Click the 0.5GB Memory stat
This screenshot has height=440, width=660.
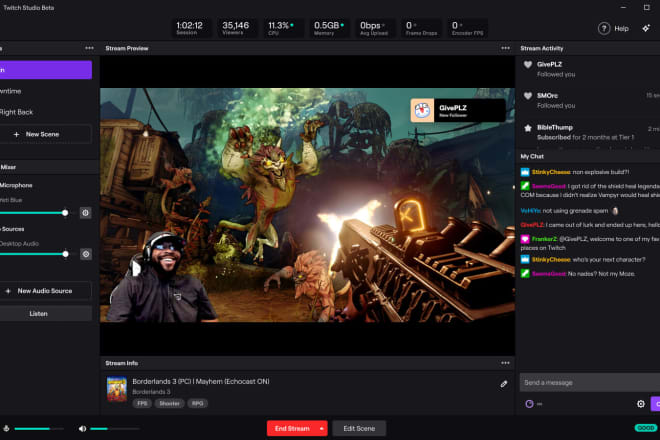pos(328,28)
